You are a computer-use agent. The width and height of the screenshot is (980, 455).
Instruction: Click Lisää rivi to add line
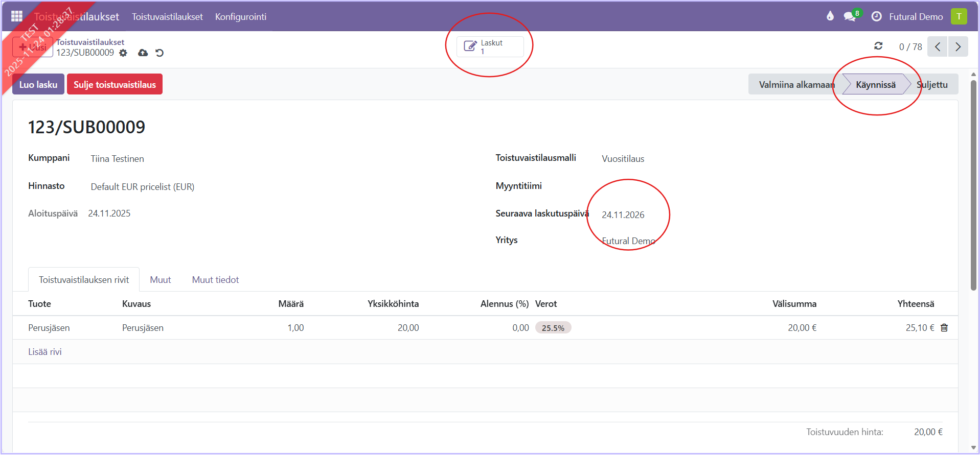point(45,352)
